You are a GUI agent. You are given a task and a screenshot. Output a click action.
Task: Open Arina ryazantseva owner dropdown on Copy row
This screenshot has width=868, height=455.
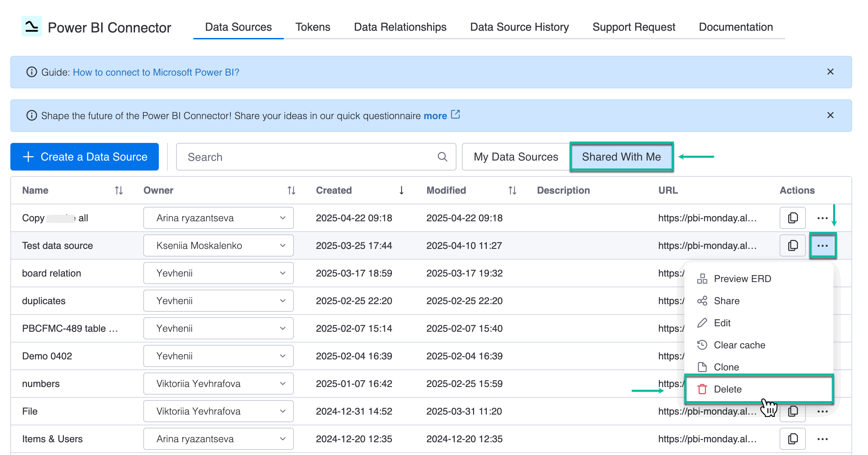click(x=283, y=218)
